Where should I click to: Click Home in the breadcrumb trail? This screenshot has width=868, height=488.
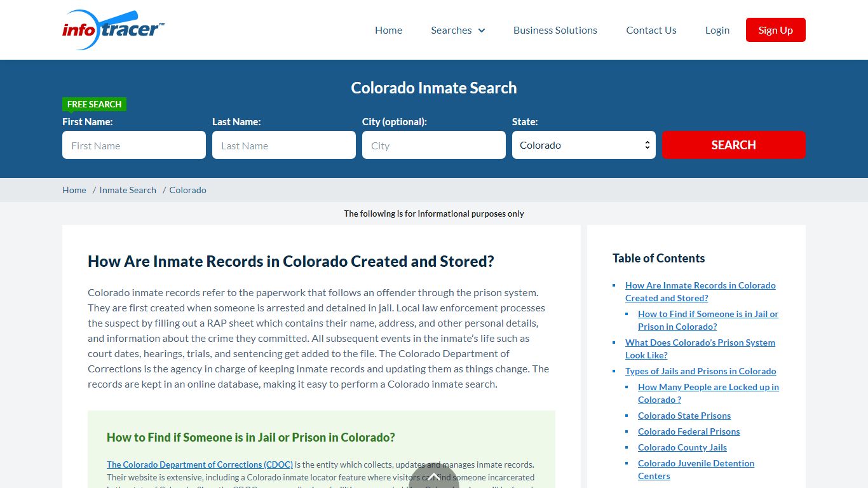click(74, 190)
